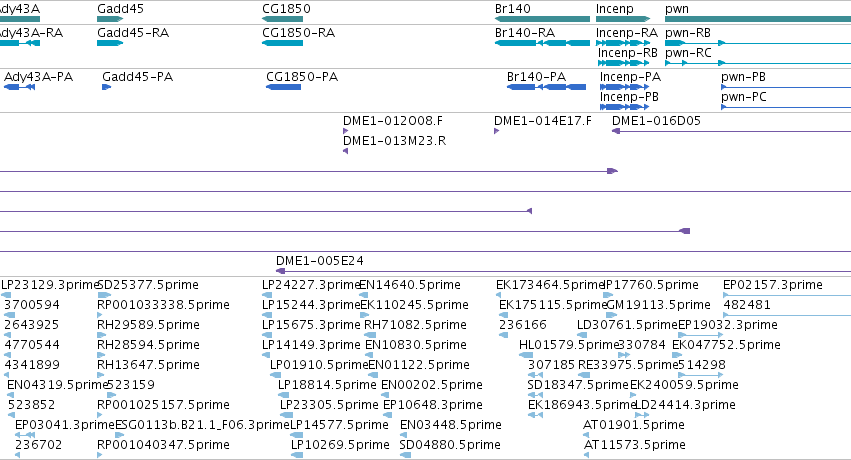This screenshot has height=460, width=851.
Task: Click the Incenp-PA protein label
Action: (630, 76)
